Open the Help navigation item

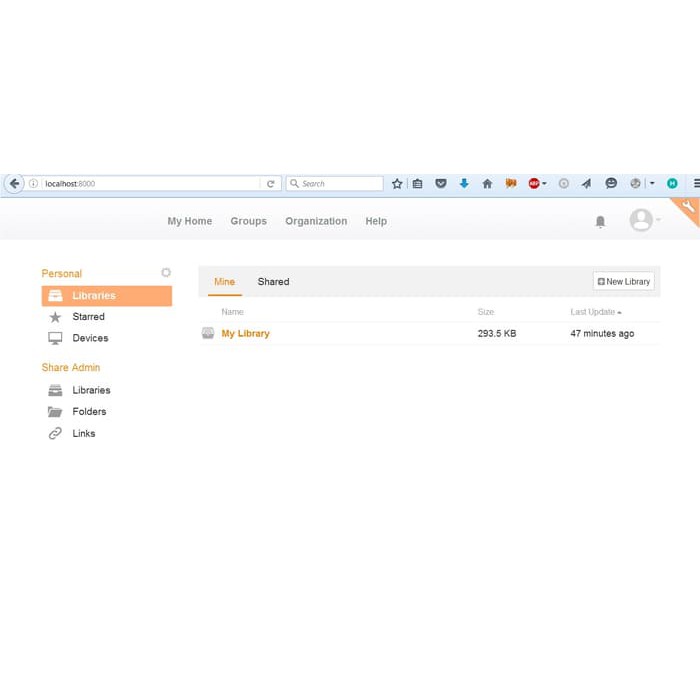pos(376,221)
